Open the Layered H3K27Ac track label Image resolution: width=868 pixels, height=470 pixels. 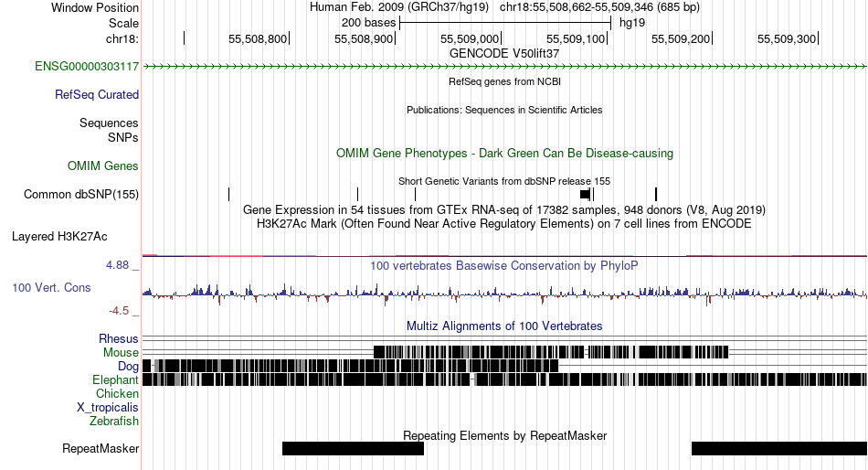[x=59, y=237]
